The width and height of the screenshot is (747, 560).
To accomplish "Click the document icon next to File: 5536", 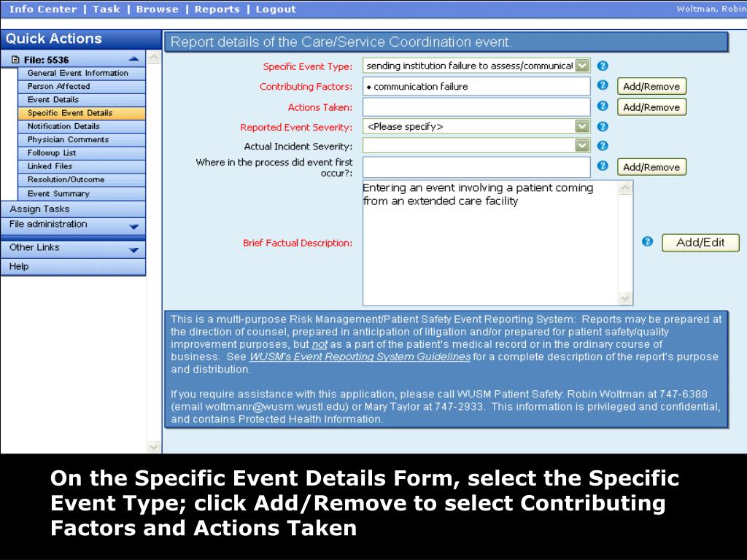I will click(15, 60).
